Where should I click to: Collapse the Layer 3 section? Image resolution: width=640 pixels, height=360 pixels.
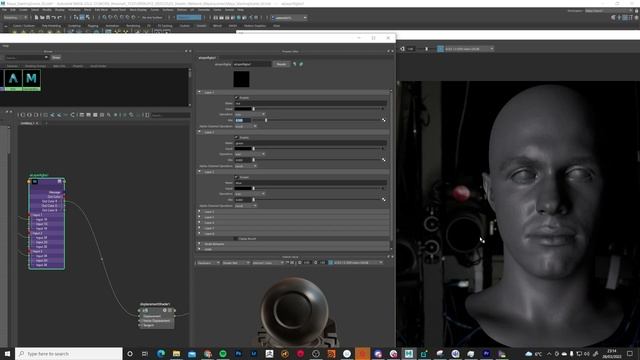click(200, 172)
